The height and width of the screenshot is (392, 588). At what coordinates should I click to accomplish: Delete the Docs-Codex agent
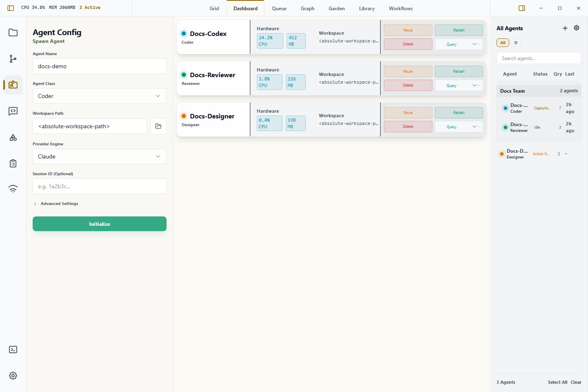[408, 44]
